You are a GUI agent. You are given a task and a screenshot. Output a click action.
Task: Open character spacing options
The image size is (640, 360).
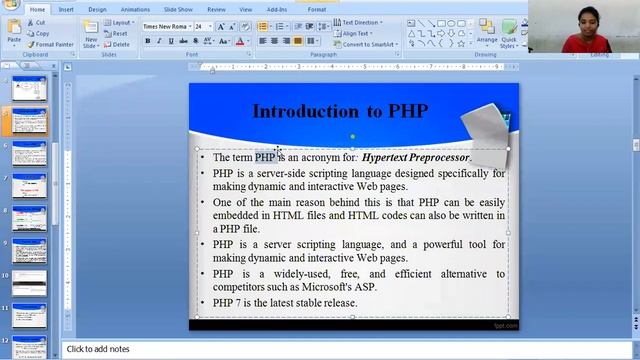coord(209,41)
